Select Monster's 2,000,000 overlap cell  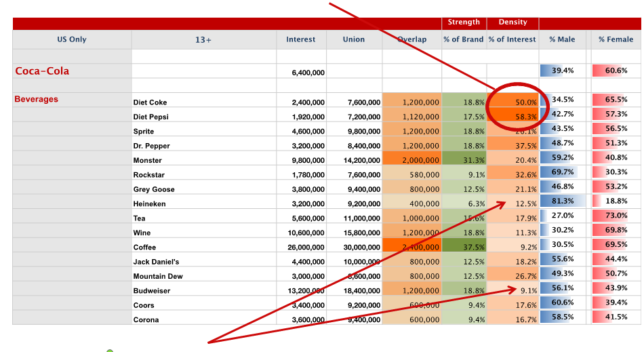(412, 158)
